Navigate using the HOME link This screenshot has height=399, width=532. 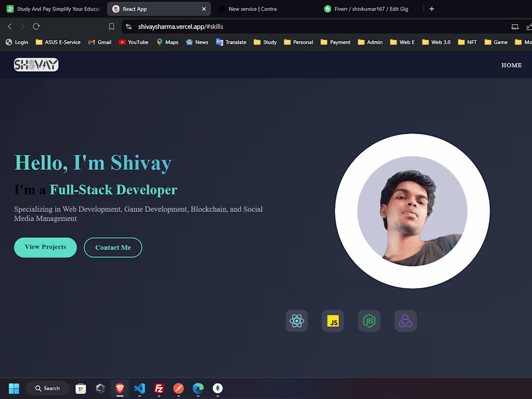(511, 65)
